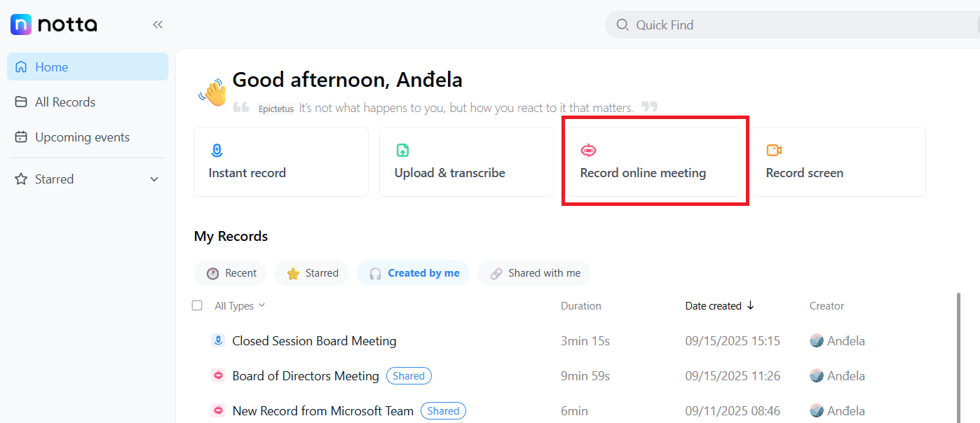The height and width of the screenshot is (423, 980).
Task: Select the Starred records filter tab
Action: click(313, 273)
